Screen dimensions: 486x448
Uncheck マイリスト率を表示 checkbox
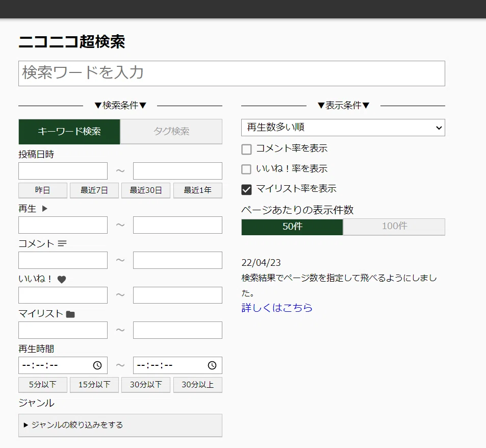pos(246,189)
